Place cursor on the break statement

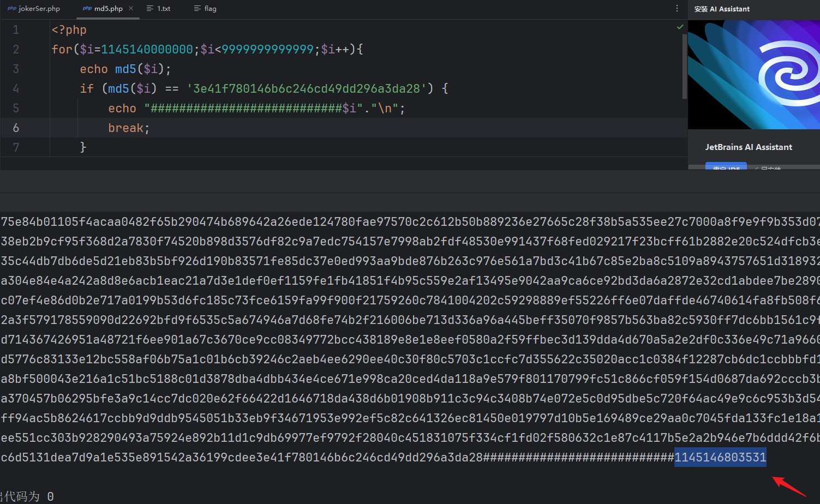click(125, 128)
